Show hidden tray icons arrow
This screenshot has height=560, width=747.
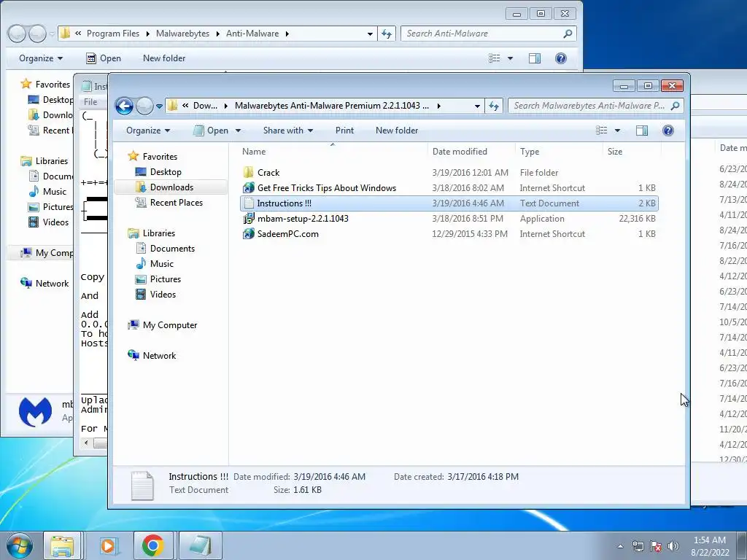[620, 546]
